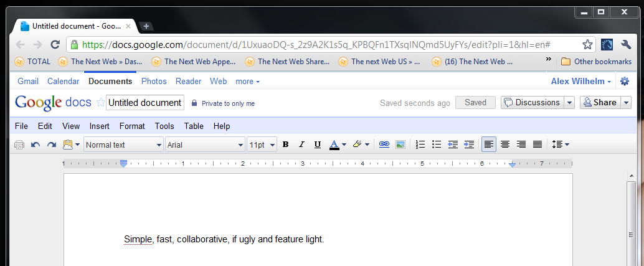Go to Gmail

(x=28, y=81)
